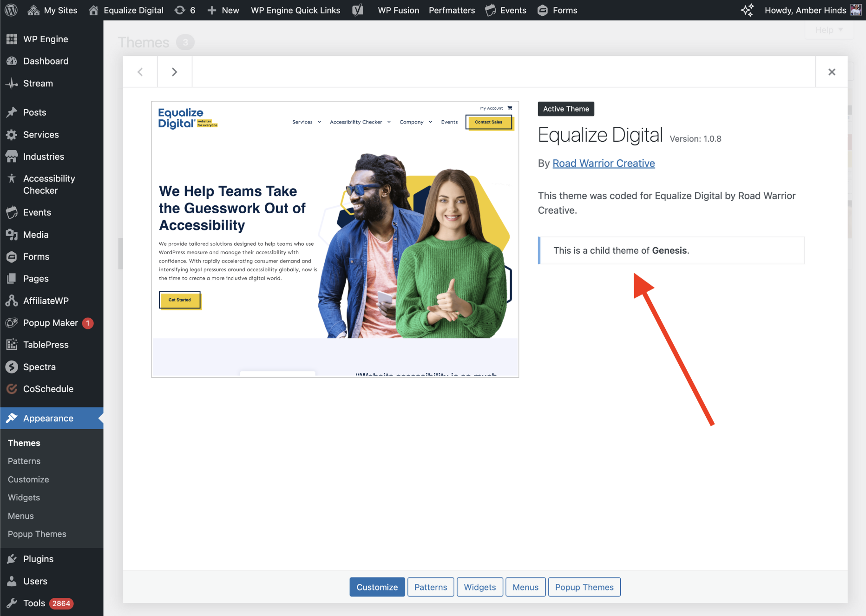This screenshot has width=866, height=616.
Task: Open TablePress in the sidebar
Action: tap(52, 345)
